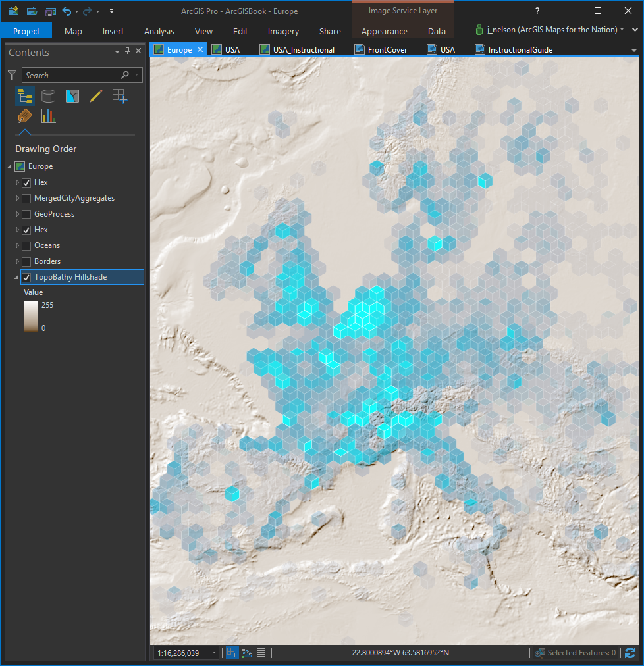The height and width of the screenshot is (666, 644).
Task: Open the search options dropdown arrow
Action: pos(137,75)
